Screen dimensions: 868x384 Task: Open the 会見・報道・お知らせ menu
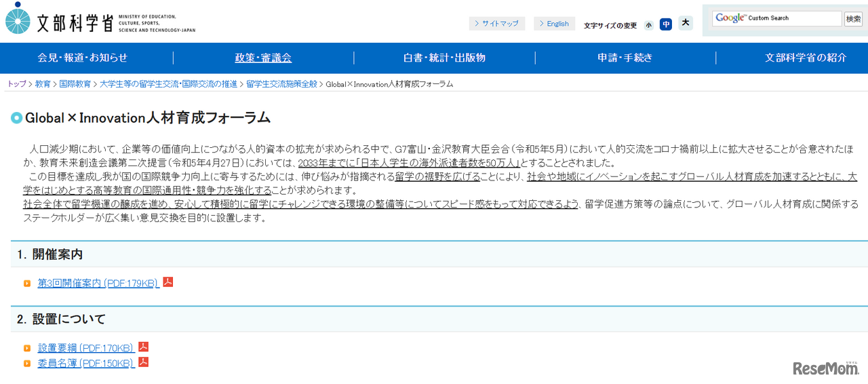tap(83, 58)
